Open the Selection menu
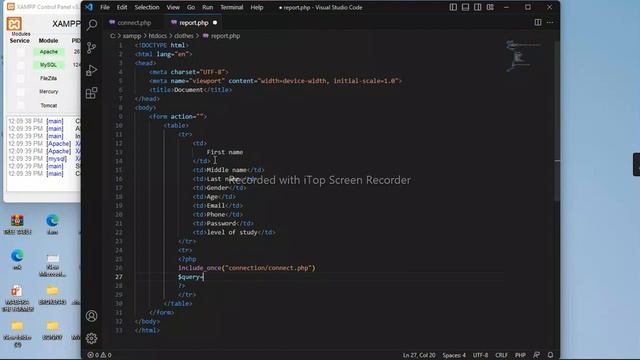Image resolution: width=640 pixels, height=360 pixels. (147, 7)
